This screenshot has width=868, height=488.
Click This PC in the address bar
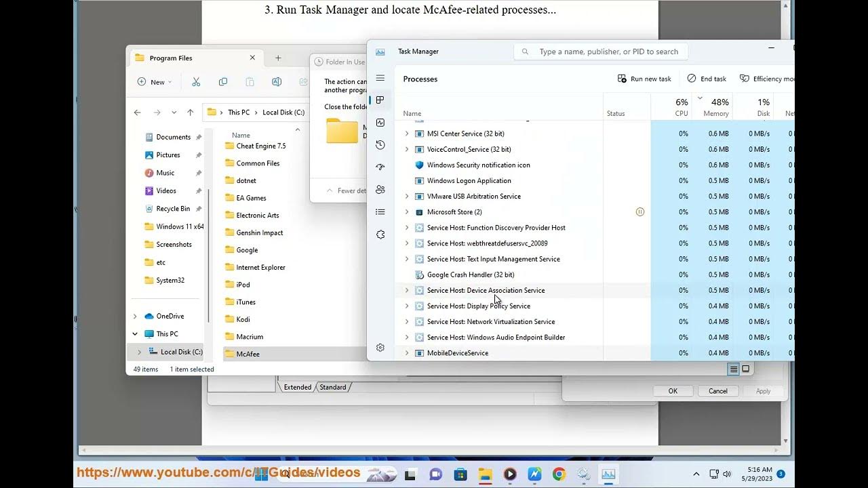click(x=239, y=113)
